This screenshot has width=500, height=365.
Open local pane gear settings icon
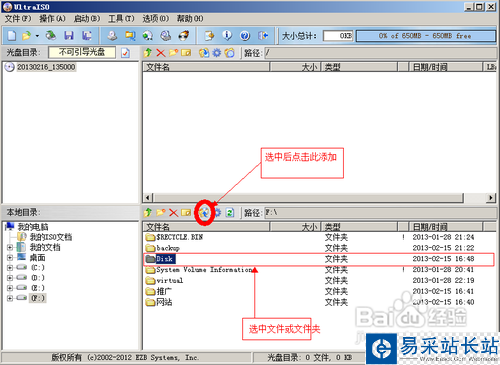coord(217,212)
